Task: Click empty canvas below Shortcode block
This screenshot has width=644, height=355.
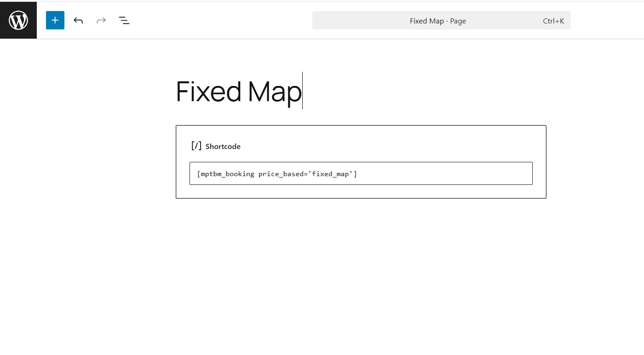Action: pyautogui.click(x=361, y=267)
